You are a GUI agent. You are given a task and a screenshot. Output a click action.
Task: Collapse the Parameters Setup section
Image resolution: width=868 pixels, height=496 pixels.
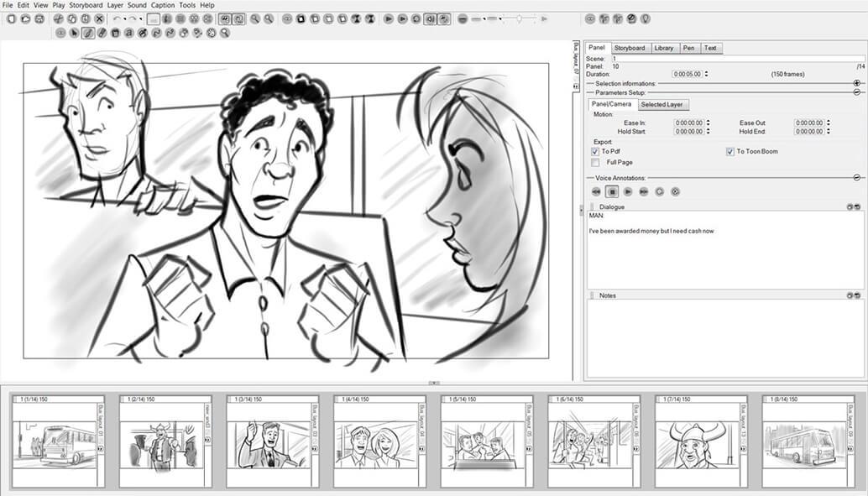[856, 92]
